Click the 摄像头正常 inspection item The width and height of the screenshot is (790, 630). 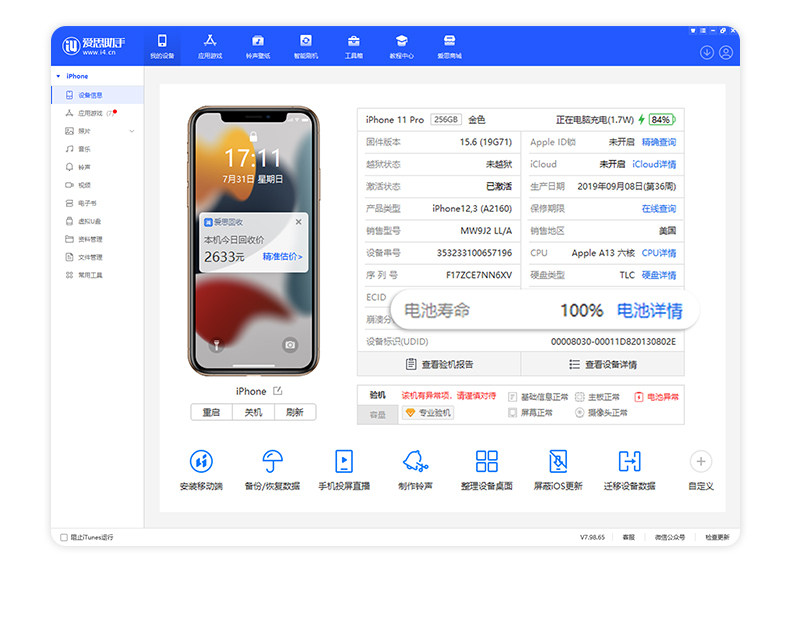601,413
